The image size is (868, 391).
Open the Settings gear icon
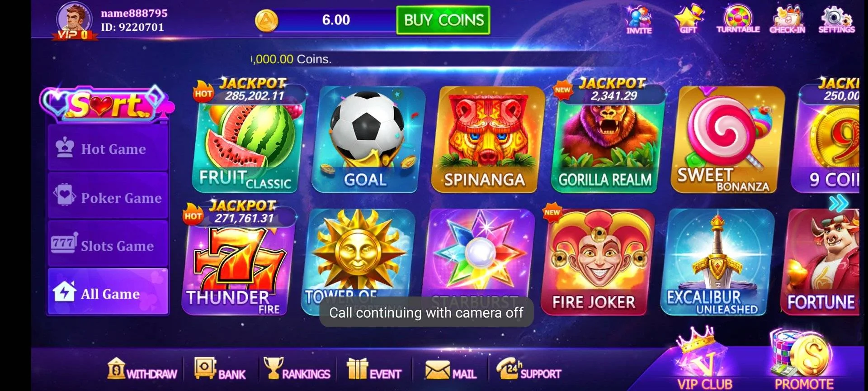(x=836, y=19)
